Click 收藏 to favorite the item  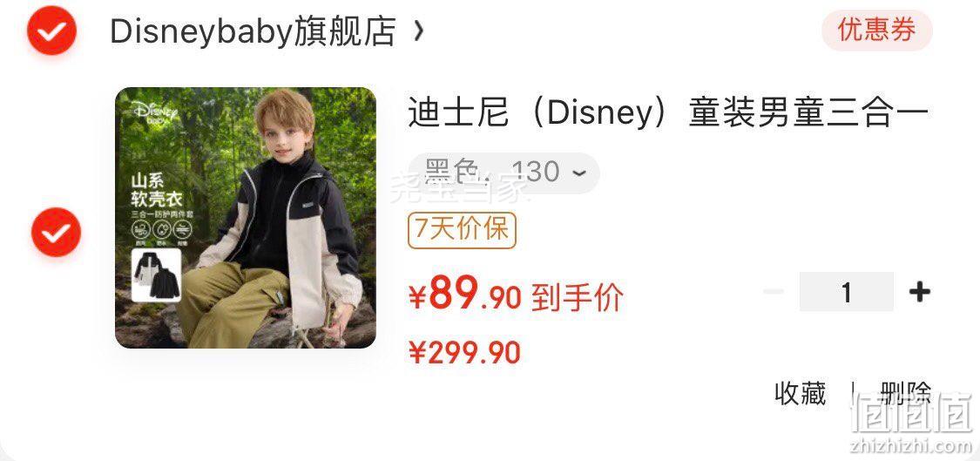pyautogui.click(x=800, y=394)
